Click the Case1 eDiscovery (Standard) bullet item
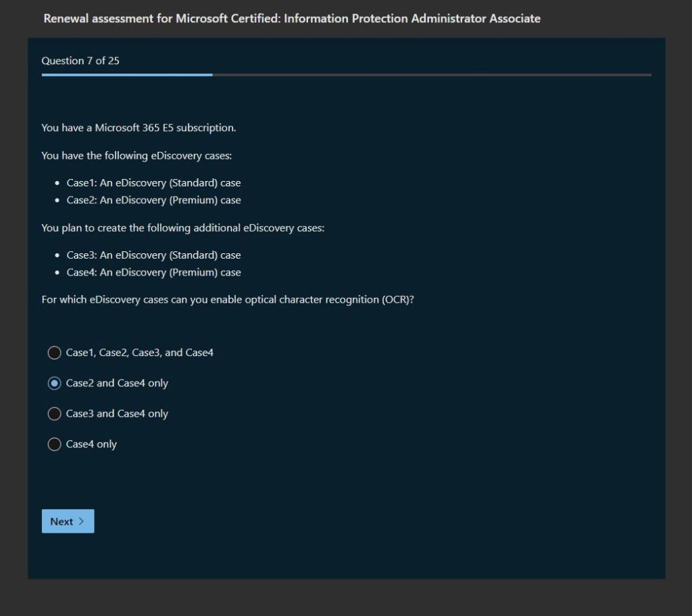Image resolution: width=692 pixels, height=616 pixels. tap(153, 183)
